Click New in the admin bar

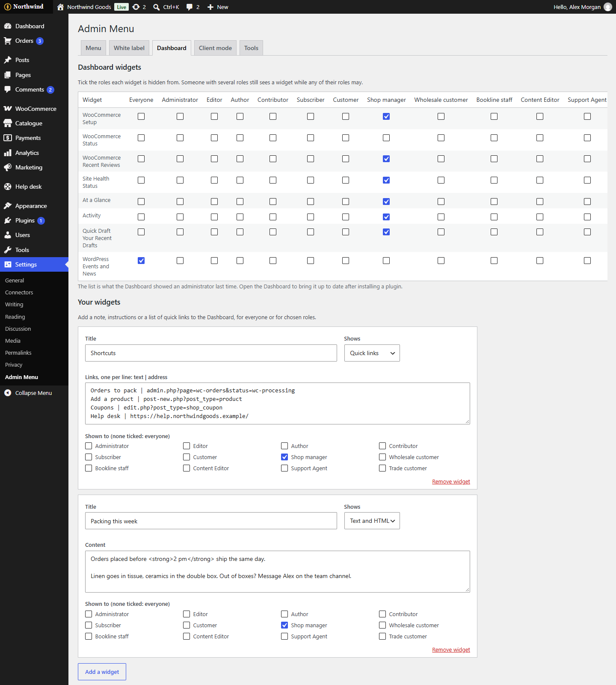(x=218, y=7)
